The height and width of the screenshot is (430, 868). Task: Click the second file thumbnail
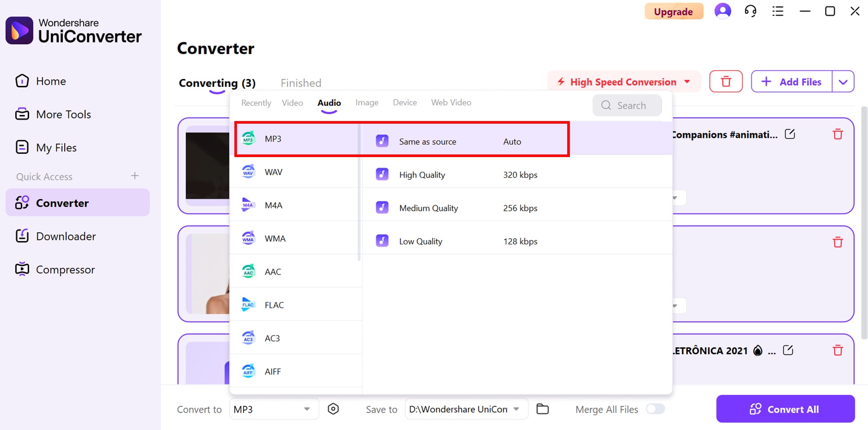point(207,274)
